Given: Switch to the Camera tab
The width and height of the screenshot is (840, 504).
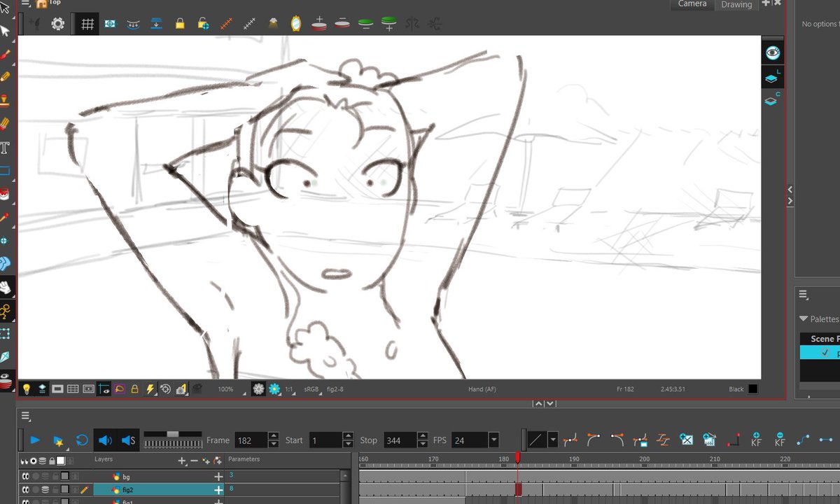Looking at the screenshot, I should point(692,4).
